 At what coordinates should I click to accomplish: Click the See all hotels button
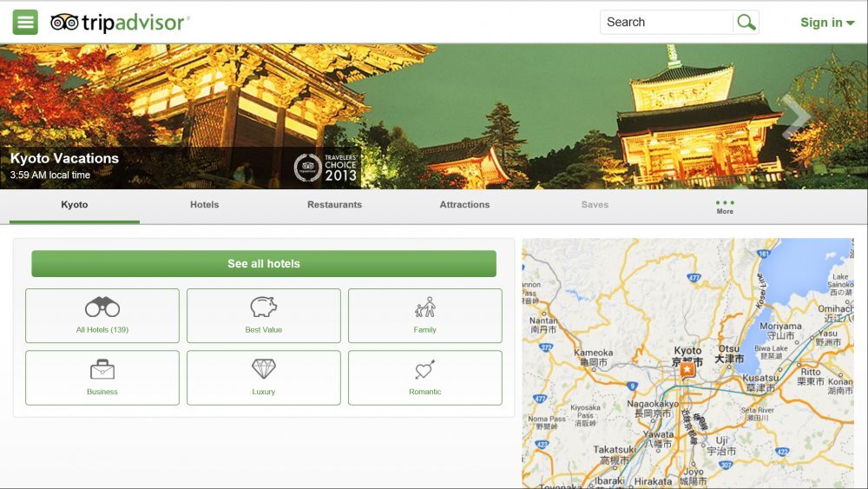pyautogui.click(x=264, y=263)
